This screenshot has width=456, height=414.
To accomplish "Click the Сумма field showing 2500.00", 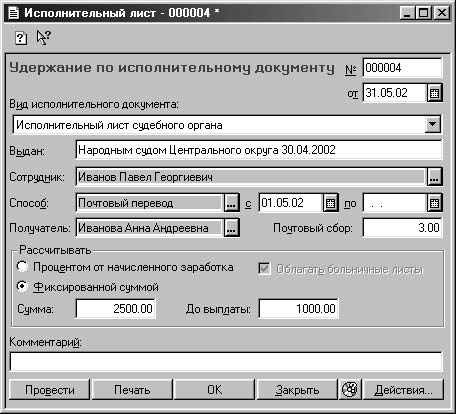I will [x=116, y=309].
